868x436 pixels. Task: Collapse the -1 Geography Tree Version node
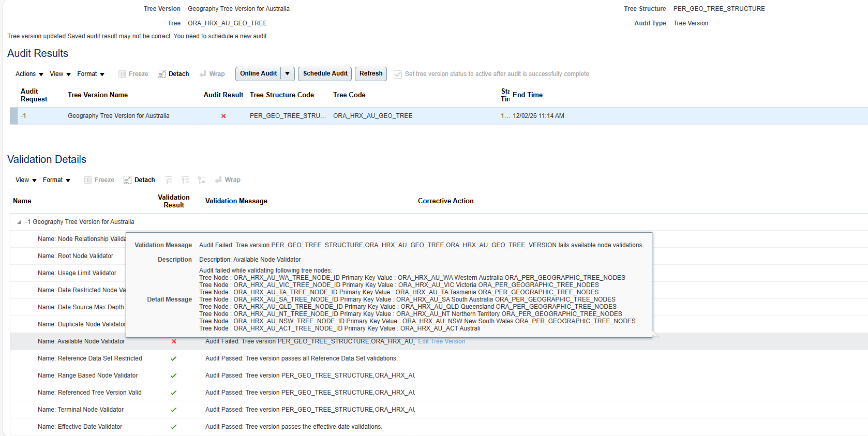point(20,222)
